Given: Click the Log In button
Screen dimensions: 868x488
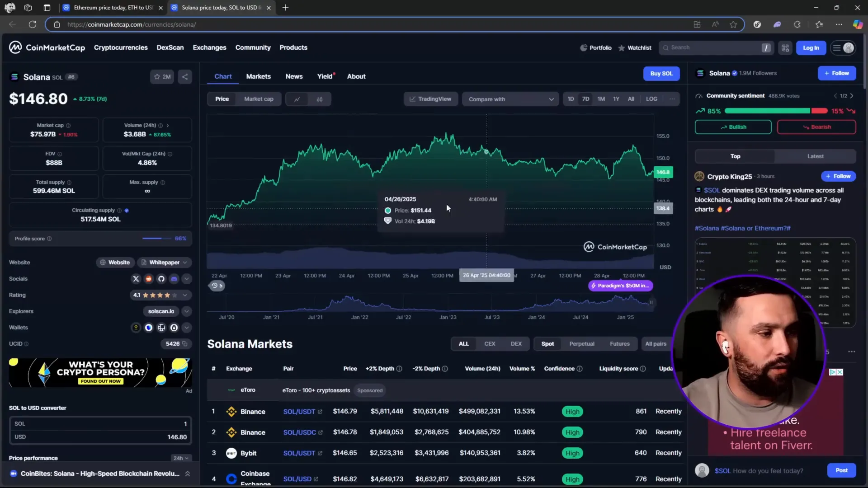Looking at the screenshot, I should pos(811,48).
